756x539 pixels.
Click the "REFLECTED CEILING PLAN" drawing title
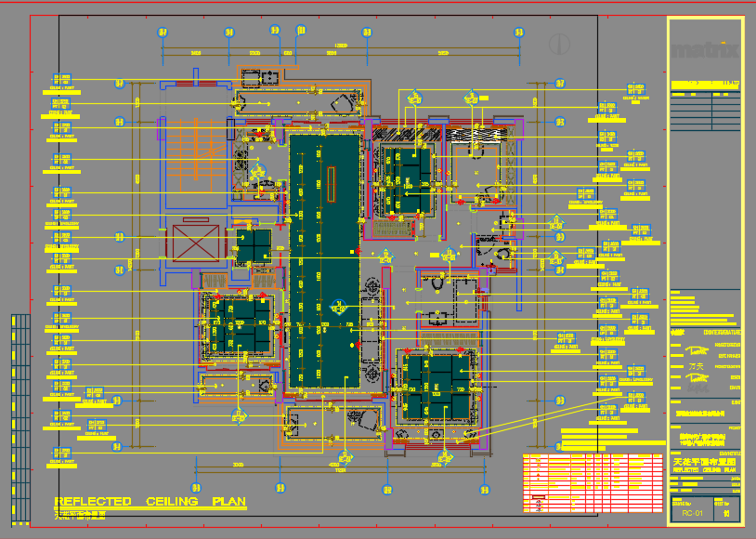tap(150, 502)
